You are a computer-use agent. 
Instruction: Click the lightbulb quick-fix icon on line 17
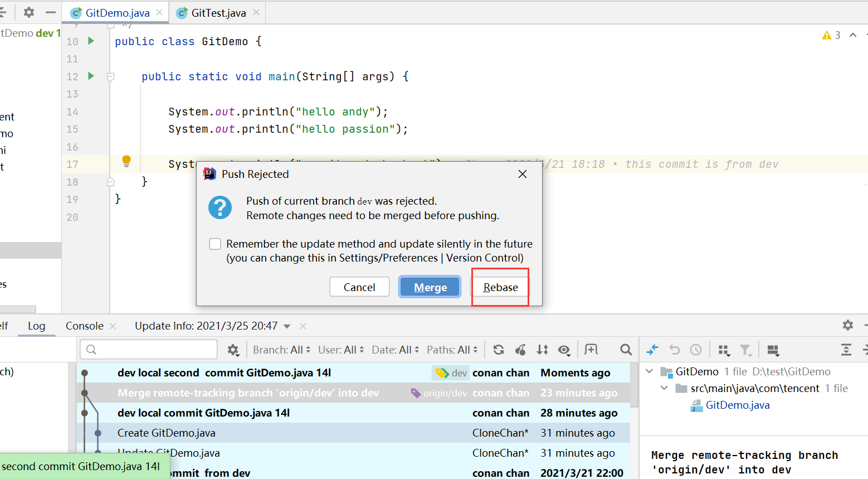click(126, 162)
